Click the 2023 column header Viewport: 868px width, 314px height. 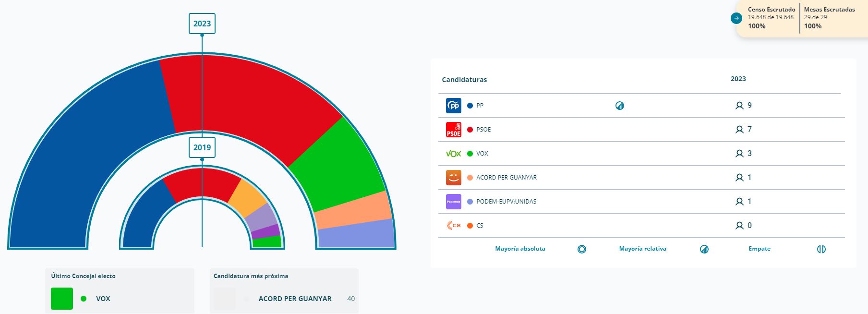coord(738,79)
